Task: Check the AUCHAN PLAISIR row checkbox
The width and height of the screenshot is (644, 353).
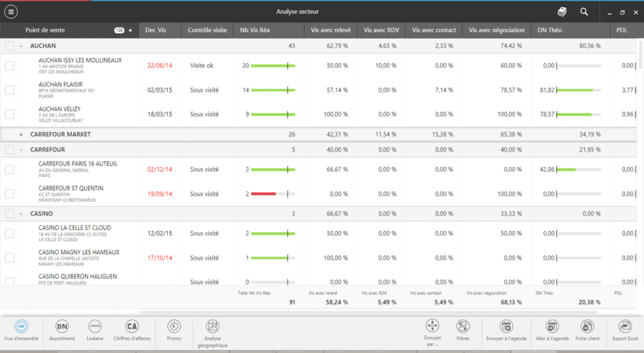Action: click(9, 90)
